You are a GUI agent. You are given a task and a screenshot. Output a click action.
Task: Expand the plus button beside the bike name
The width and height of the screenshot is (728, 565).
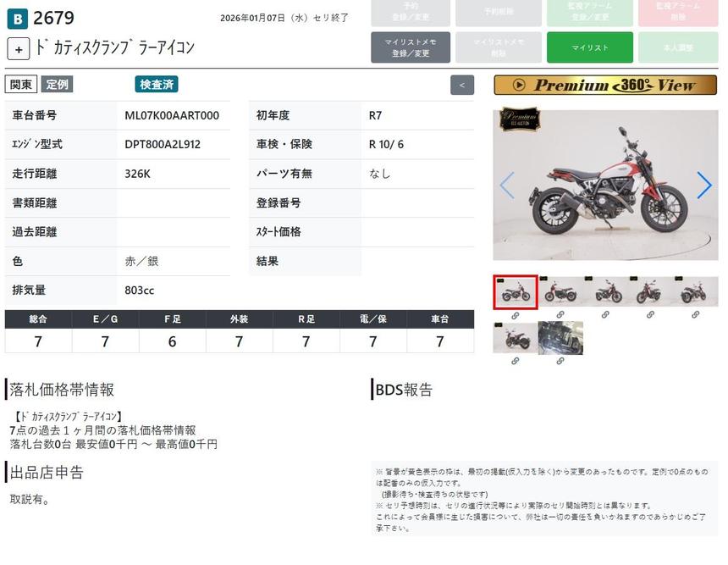pyautogui.click(x=19, y=49)
